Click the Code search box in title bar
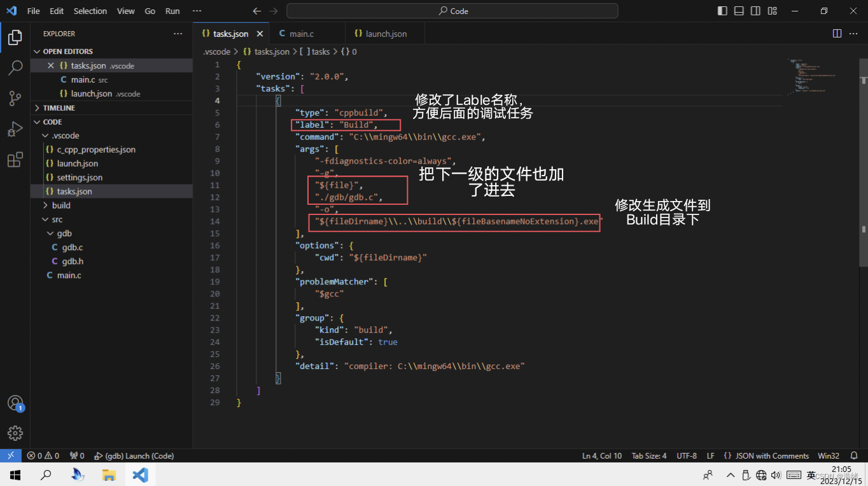Viewport: 868px width, 486px height. 452,11
